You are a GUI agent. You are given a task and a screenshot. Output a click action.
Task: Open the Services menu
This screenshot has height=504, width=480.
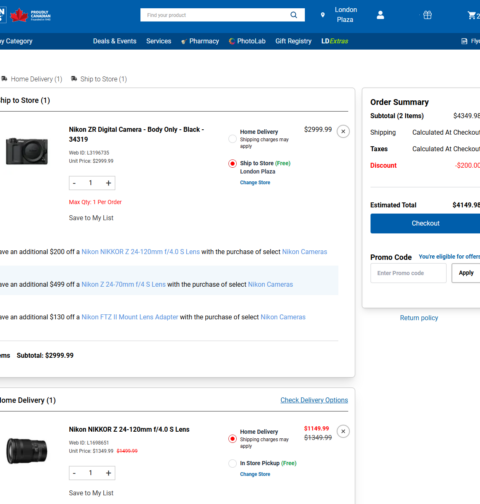pos(159,41)
